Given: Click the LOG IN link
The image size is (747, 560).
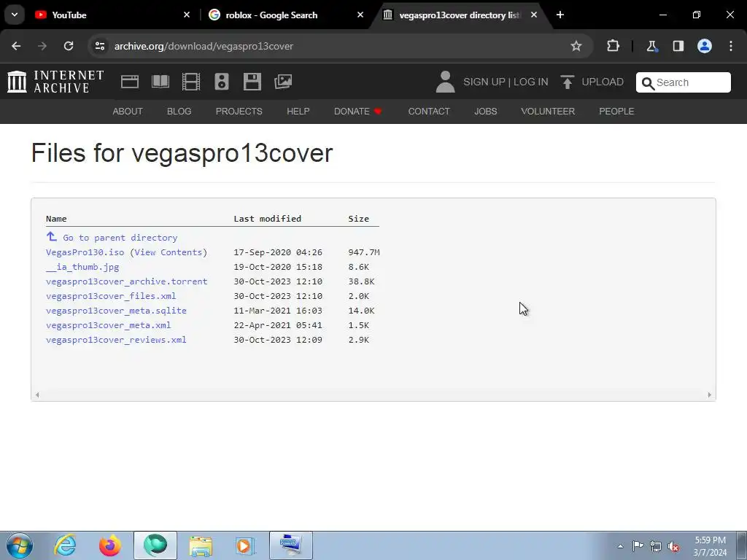Looking at the screenshot, I should click(x=531, y=82).
